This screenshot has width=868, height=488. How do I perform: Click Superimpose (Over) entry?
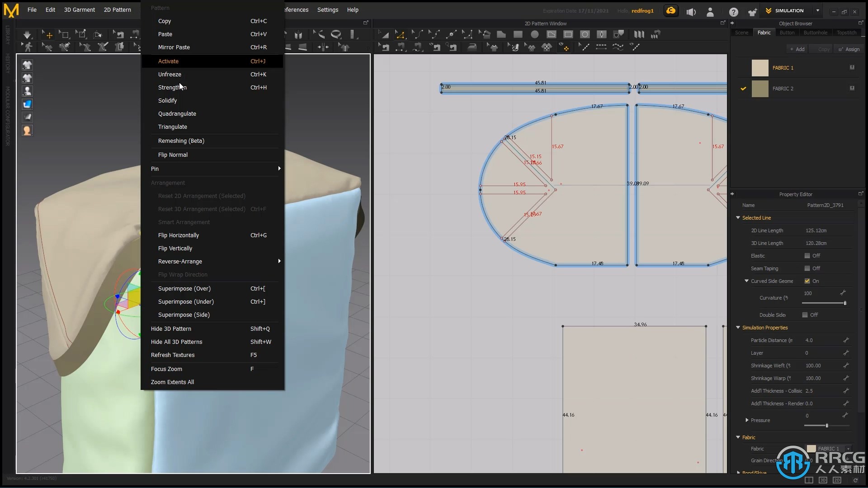click(212, 288)
